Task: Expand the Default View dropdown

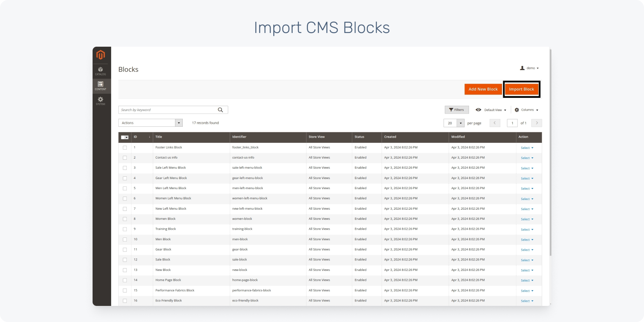Action: pos(491,110)
